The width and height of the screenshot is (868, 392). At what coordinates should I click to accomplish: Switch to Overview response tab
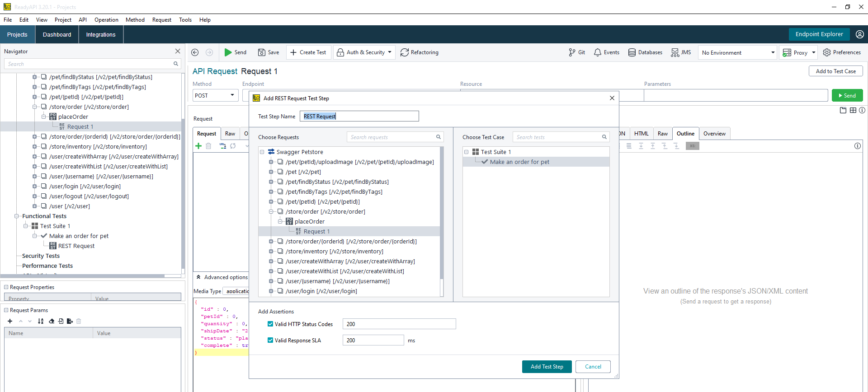point(714,134)
